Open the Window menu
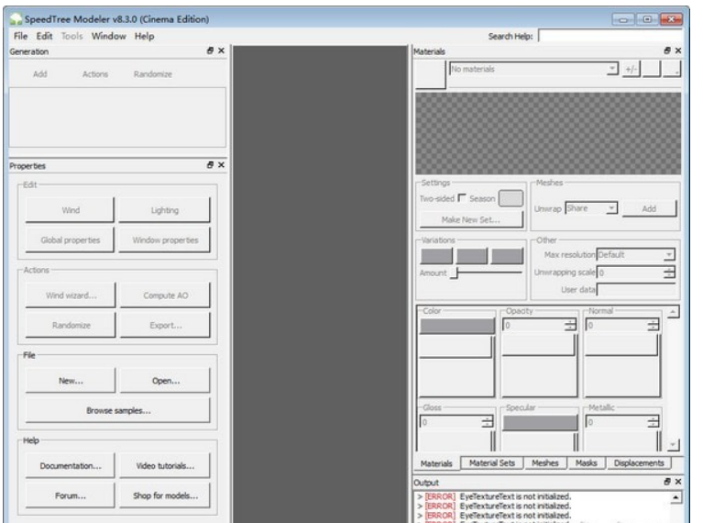 click(x=108, y=36)
